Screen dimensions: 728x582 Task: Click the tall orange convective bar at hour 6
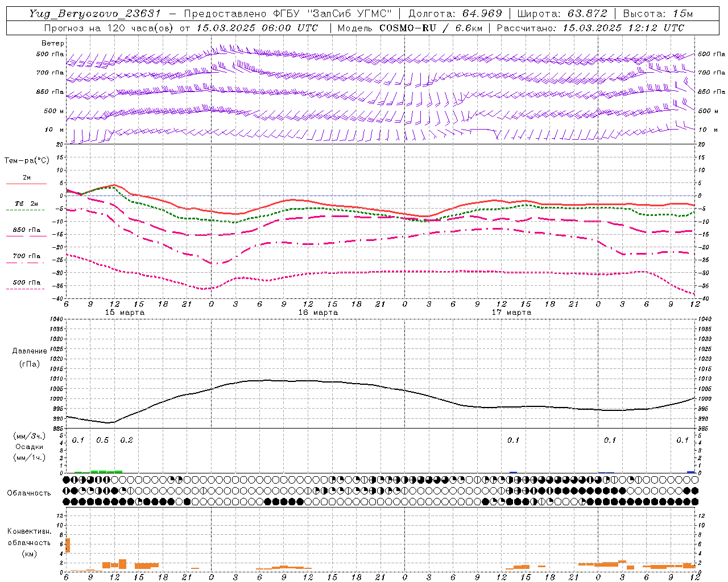click(68, 545)
